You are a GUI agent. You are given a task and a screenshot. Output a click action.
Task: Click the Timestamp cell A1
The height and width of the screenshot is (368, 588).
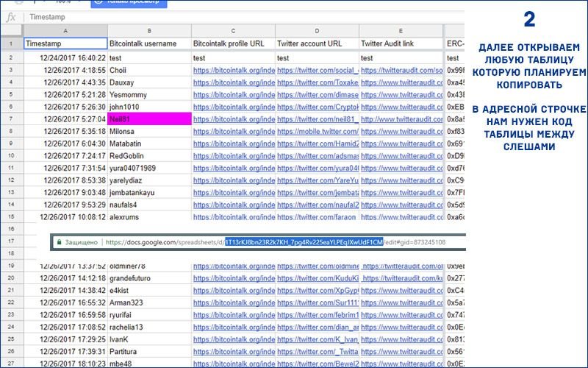click(x=65, y=43)
